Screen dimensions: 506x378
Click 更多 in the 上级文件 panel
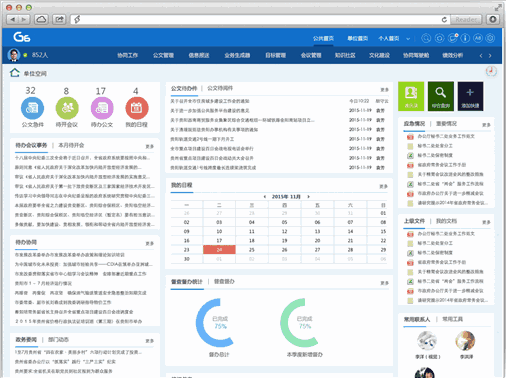point(486,222)
